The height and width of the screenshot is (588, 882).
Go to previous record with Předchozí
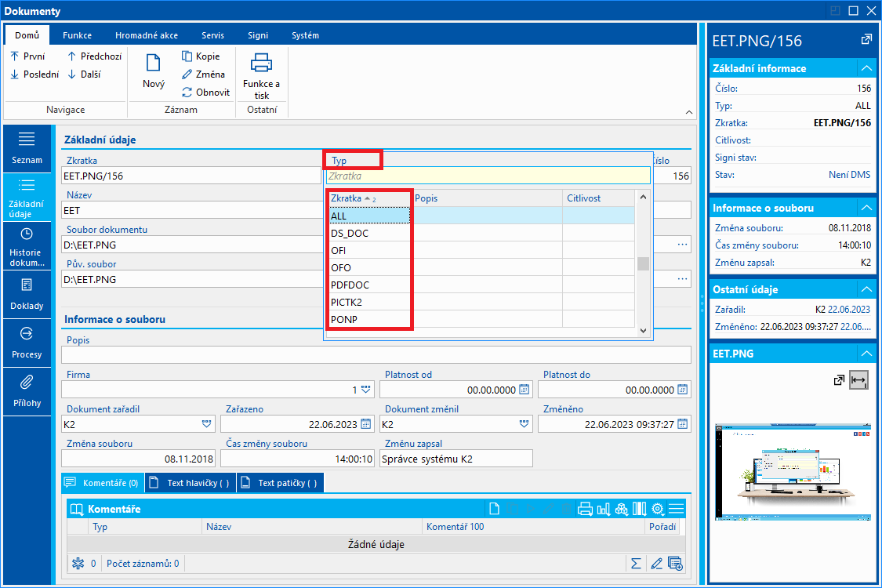(x=95, y=56)
